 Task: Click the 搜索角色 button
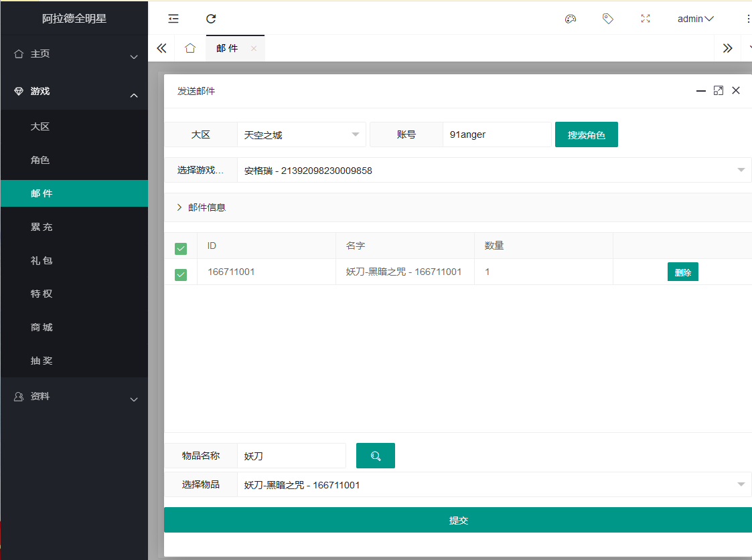point(586,134)
